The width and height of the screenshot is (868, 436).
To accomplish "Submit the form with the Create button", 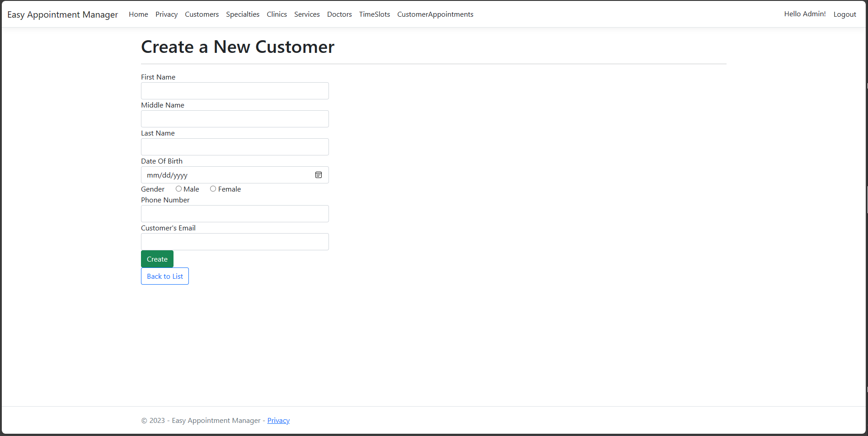I will point(157,258).
